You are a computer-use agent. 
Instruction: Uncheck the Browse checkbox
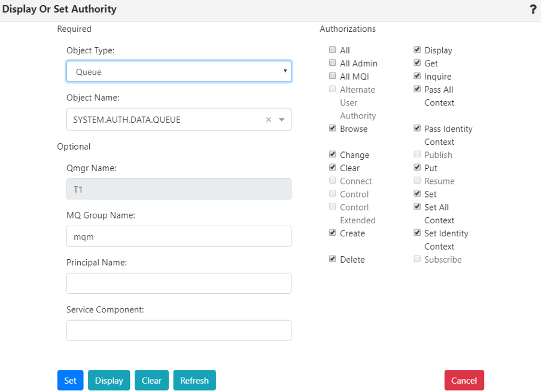(x=333, y=128)
